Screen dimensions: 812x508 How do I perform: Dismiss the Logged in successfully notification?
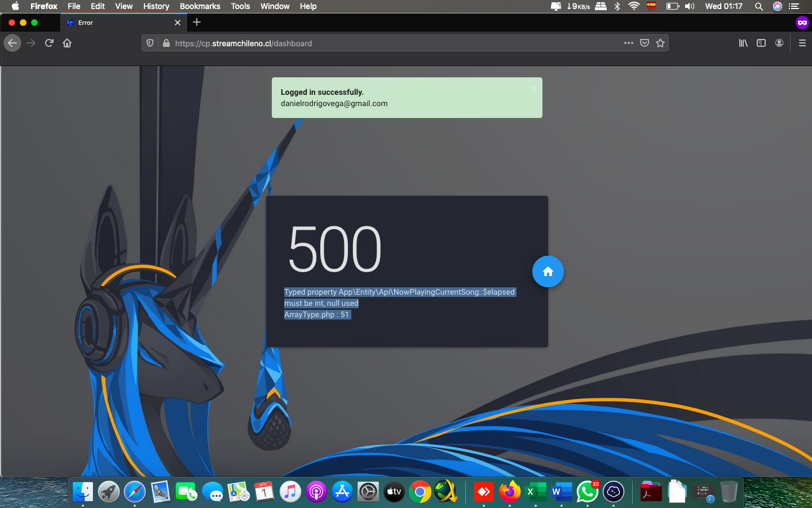click(x=533, y=89)
